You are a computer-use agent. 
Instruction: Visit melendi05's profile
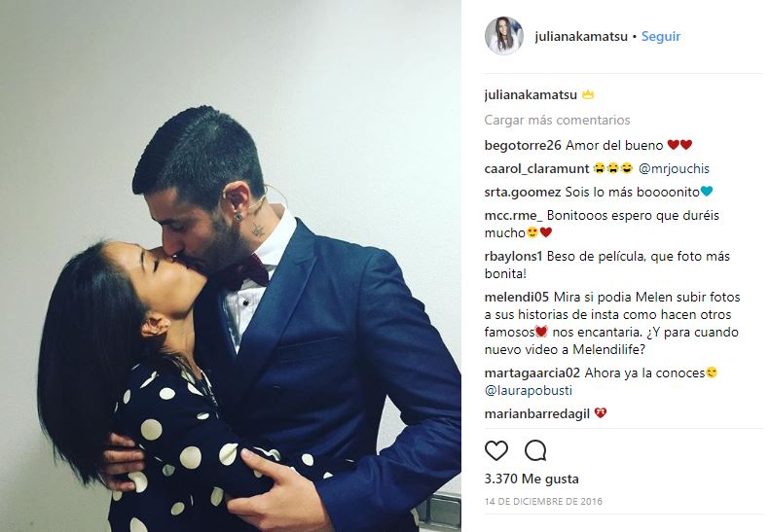pos(517,297)
